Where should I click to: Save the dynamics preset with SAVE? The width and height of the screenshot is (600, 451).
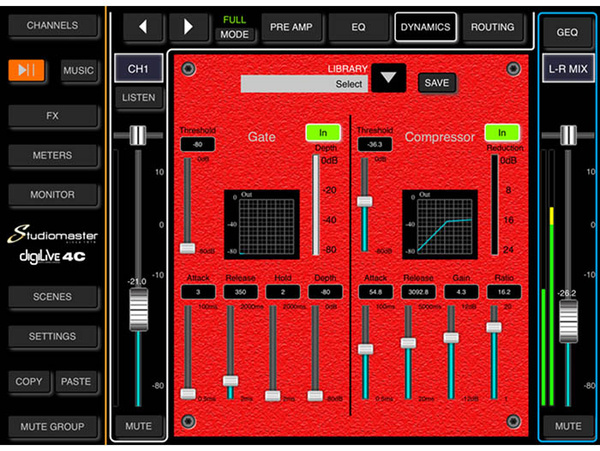coord(437,83)
